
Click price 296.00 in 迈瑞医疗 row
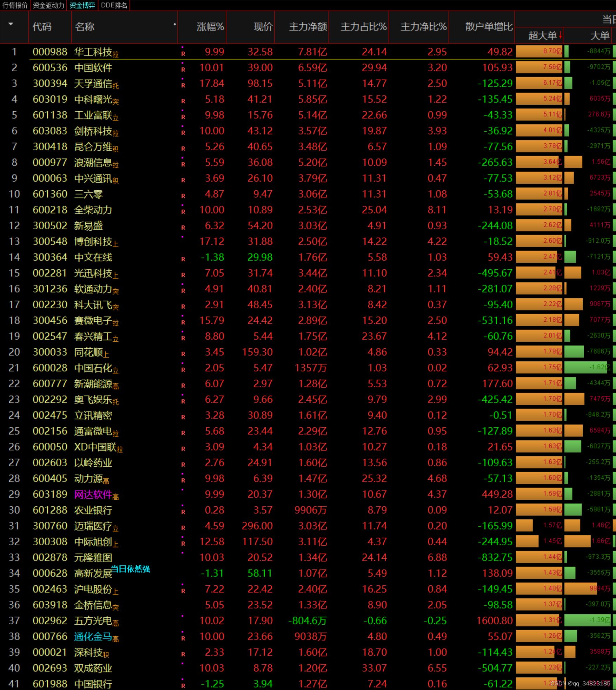pos(257,526)
